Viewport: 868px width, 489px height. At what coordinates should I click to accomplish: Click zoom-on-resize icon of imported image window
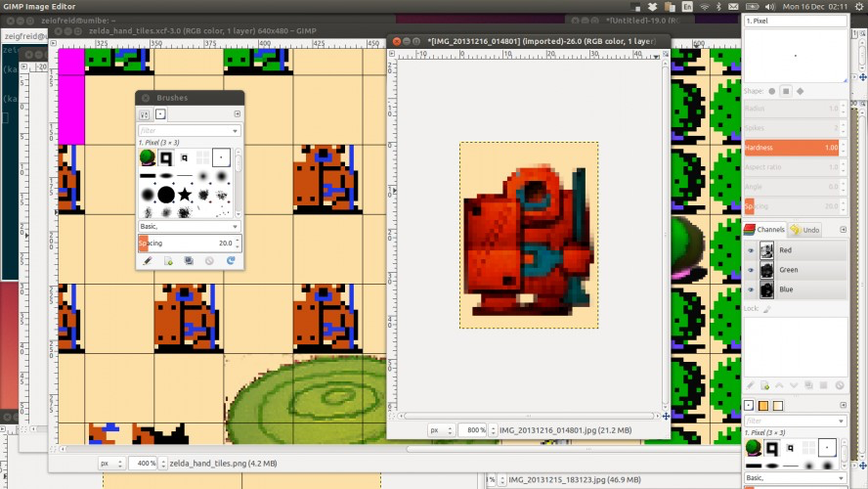pos(666,54)
